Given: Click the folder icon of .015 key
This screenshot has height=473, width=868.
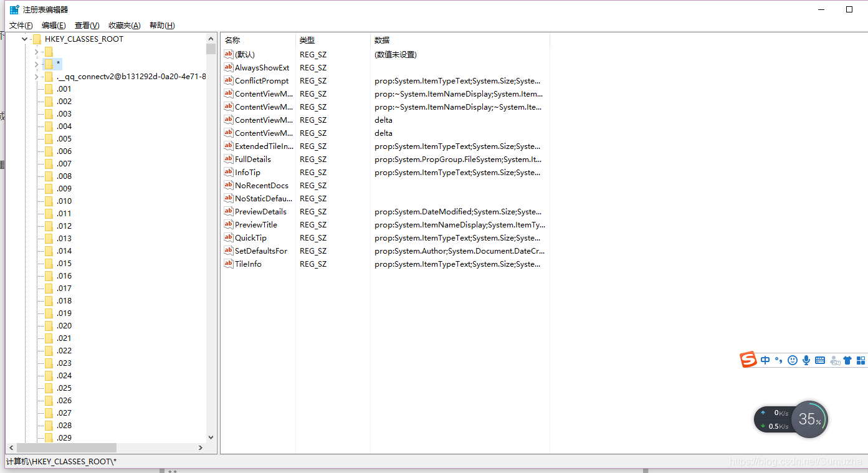Looking at the screenshot, I should point(49,263).
